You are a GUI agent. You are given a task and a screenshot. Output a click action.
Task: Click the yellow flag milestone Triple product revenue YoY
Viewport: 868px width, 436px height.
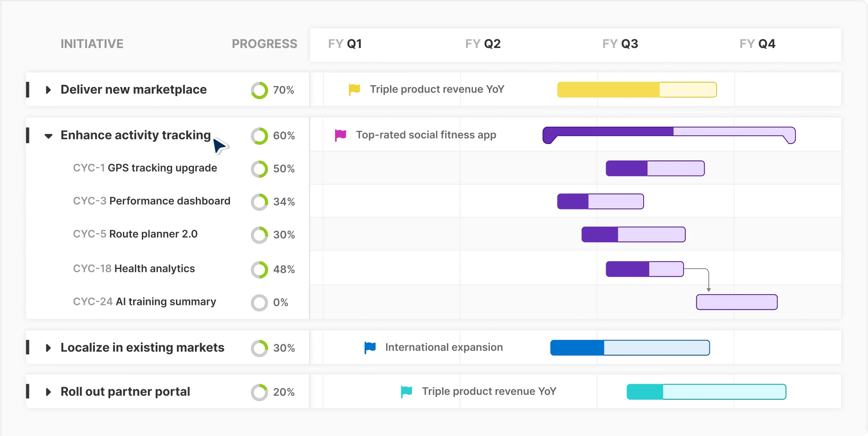[354, 89]
